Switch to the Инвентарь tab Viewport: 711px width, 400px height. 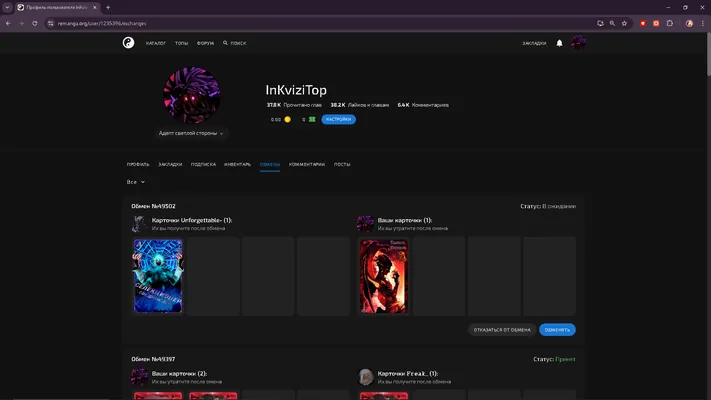click(237, 164)
